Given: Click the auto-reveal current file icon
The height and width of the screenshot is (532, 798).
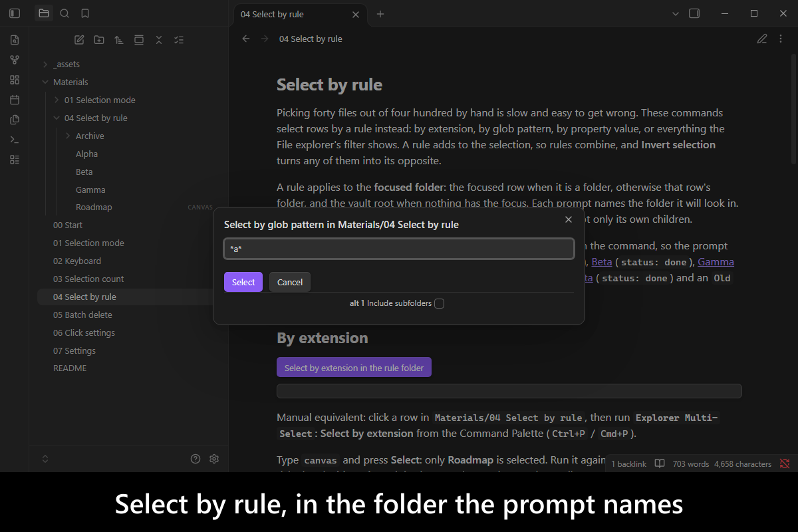Looking at the screenshot, I should coord(139,40).
